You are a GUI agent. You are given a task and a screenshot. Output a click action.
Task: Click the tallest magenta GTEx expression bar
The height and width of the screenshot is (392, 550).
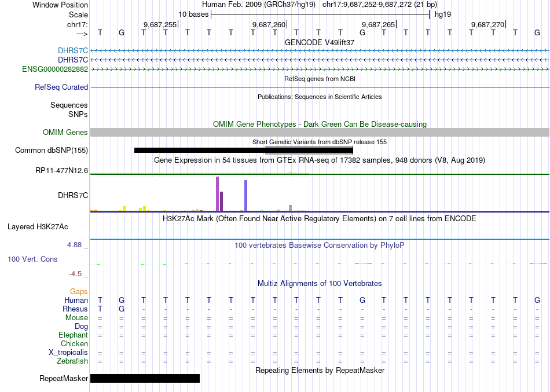point(218,194)
